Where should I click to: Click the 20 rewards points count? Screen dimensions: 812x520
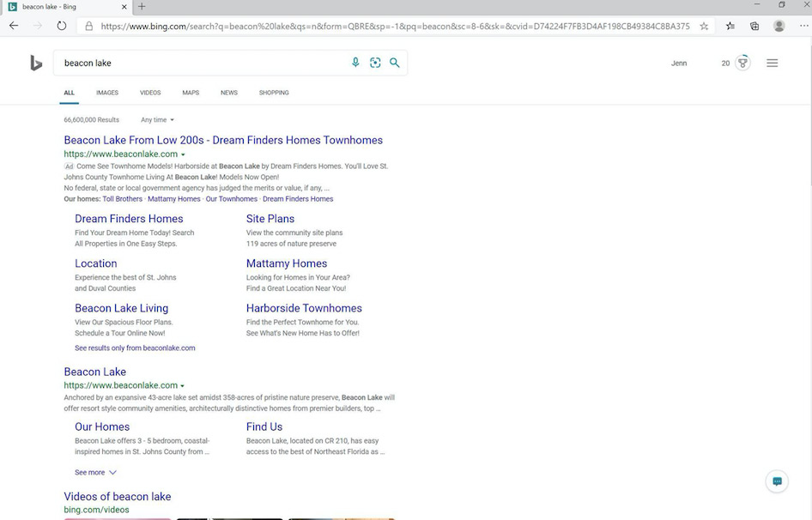point(725,63)
